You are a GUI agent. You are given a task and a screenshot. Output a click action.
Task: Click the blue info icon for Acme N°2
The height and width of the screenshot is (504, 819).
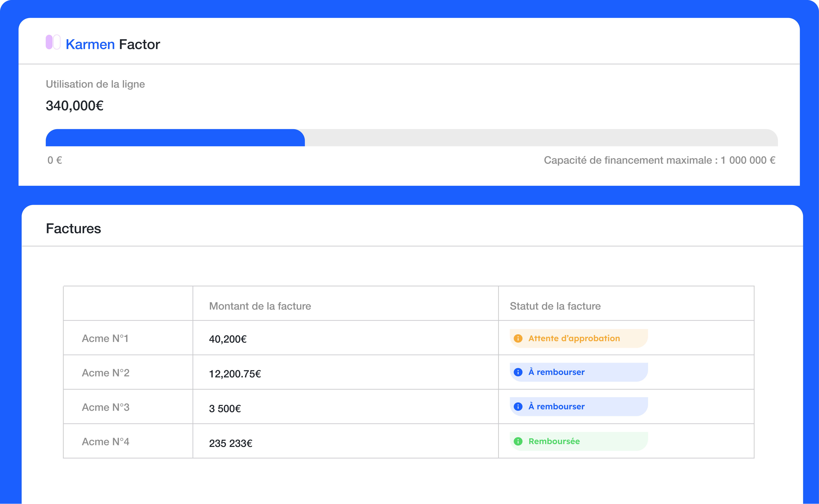(x=518, y=372)
